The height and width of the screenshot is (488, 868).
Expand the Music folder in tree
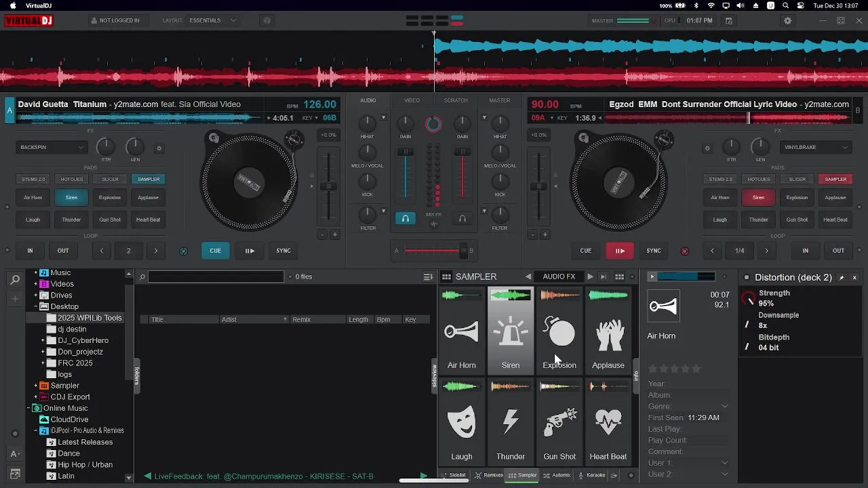pos(36,272)
